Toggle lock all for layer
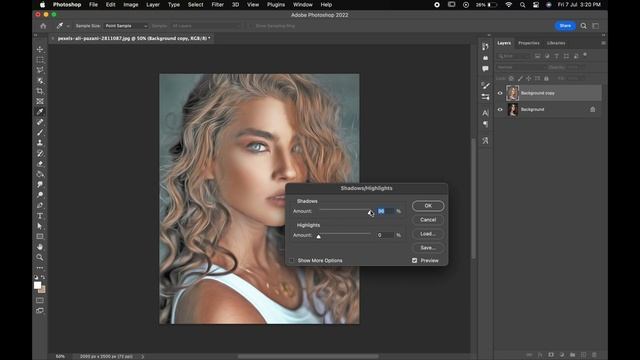This screenshot has height=360, width=640. (547, 78)
